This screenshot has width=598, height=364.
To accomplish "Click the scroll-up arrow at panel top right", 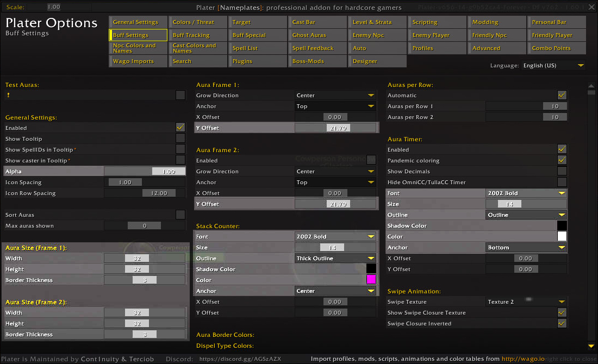I will tap(591, 86).
